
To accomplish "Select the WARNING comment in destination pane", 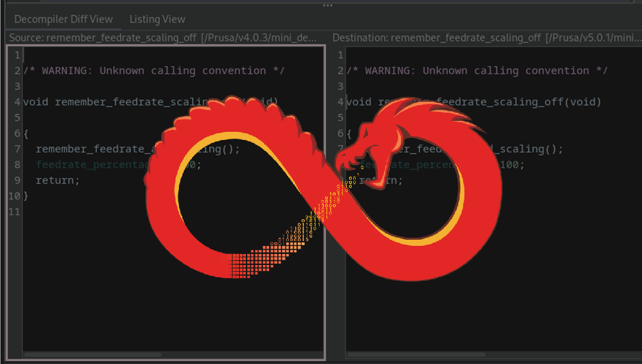I will 477,70.
